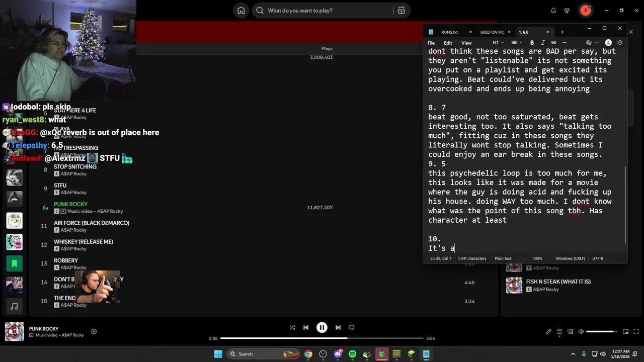Insert link using Notepad link icon
The height and width of the screenshot is (362, 644).
coord(553,43)
